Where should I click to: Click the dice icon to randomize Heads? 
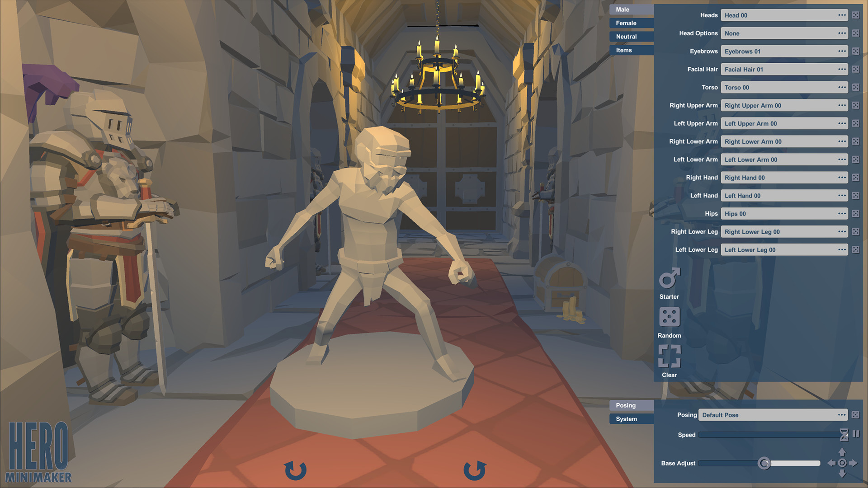(x=855, y=15)
